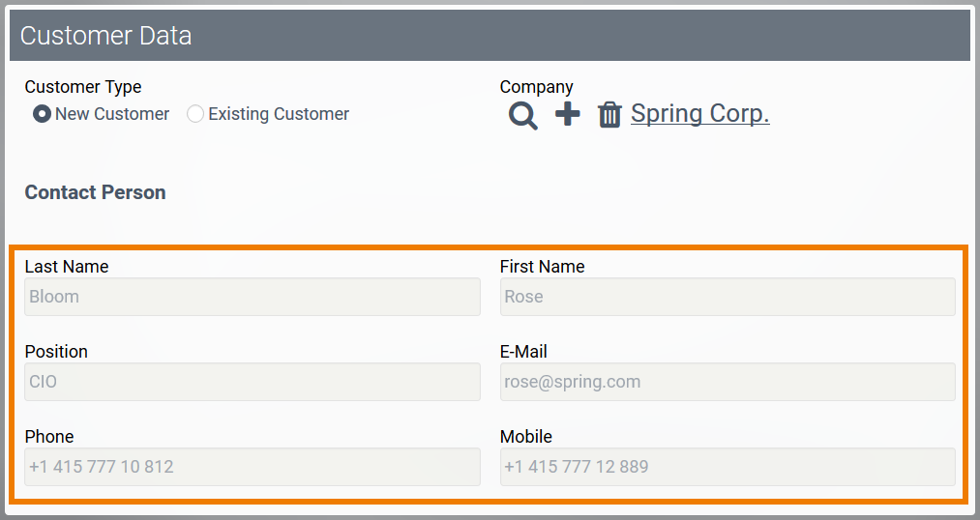Click the E-Mail field label
This screenshot has width=980, height=520.
[x=523, y=352]
